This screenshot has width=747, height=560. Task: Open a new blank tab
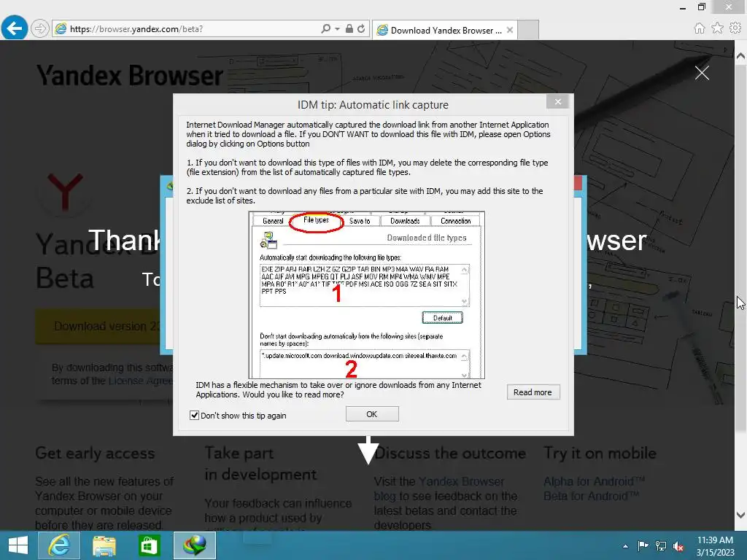[x=528, y=29]
